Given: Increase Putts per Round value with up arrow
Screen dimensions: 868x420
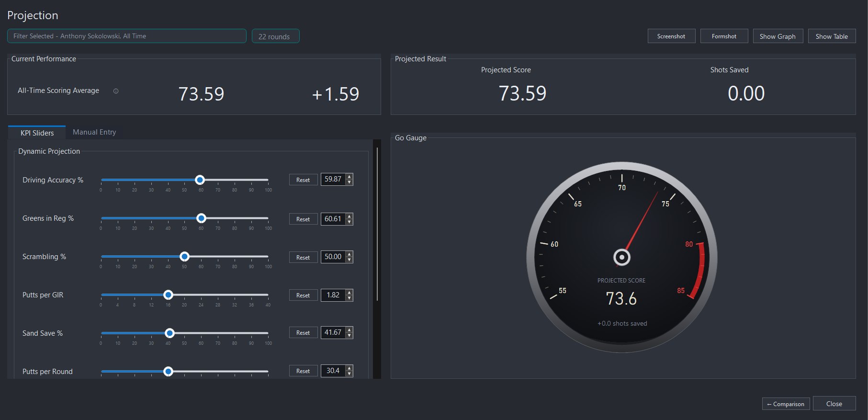Looking at the screenshot, I should coord(349,368).
